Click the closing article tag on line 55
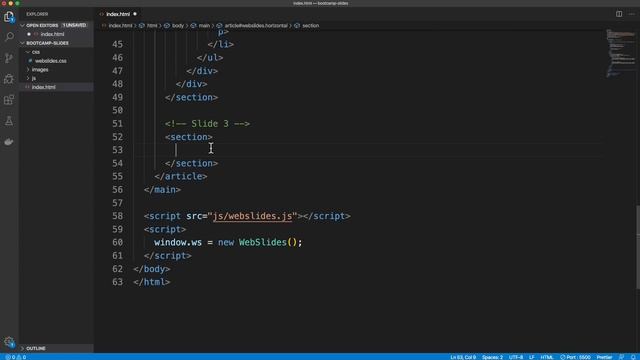The height and width of the screenshot is (360, 640). (x=181, y=176)
